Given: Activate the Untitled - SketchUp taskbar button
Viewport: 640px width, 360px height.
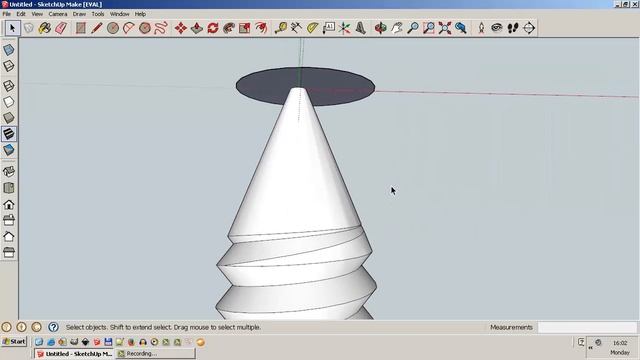Looking at the screenshot, I should (x=74, y=354).
